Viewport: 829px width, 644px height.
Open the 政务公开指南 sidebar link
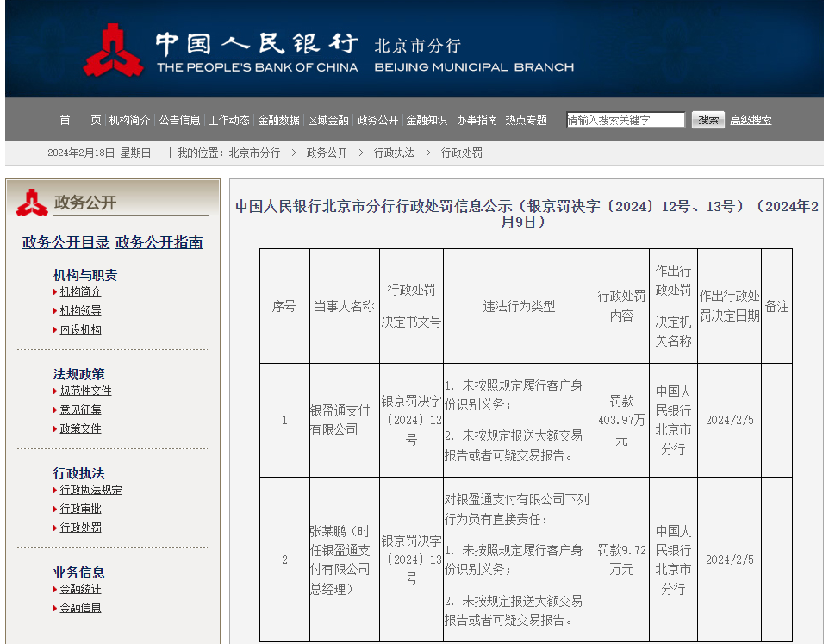(x=159, y=243)
